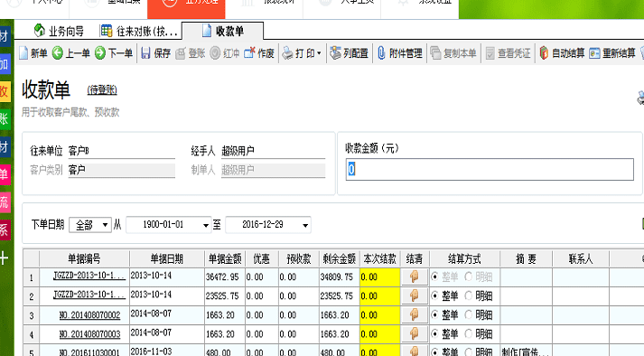Sort by 单据编号 column header
Image resolution: width=644 pixels, height=356 pixels.
click(84, 258)
